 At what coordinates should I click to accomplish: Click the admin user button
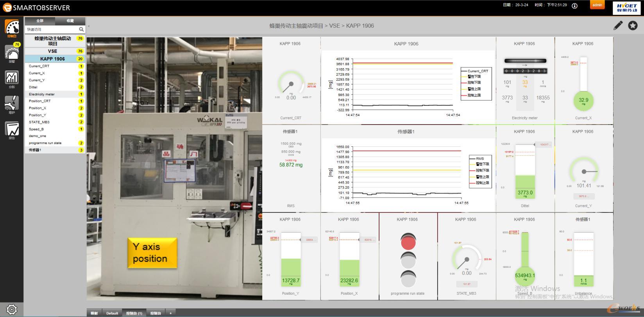pyautogui.click(x=597, y=5)
